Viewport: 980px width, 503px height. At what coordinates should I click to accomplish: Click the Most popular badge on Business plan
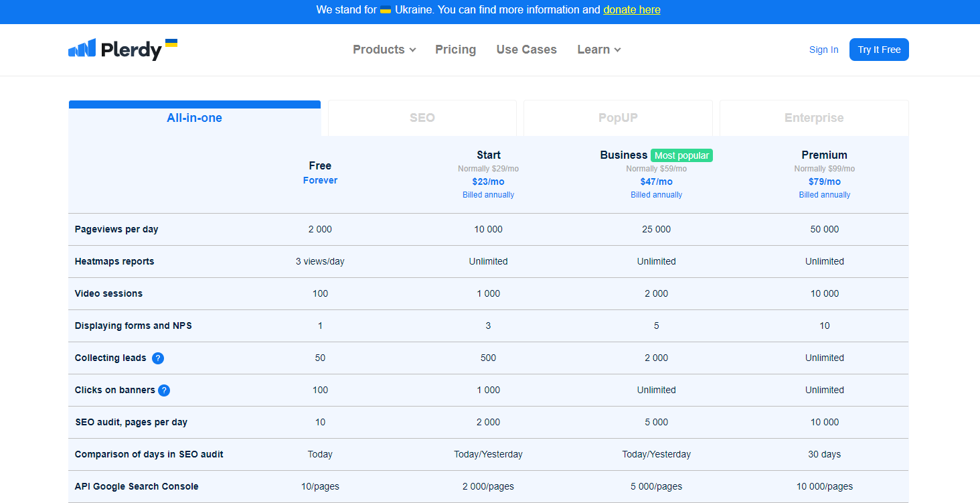point(681,155)
